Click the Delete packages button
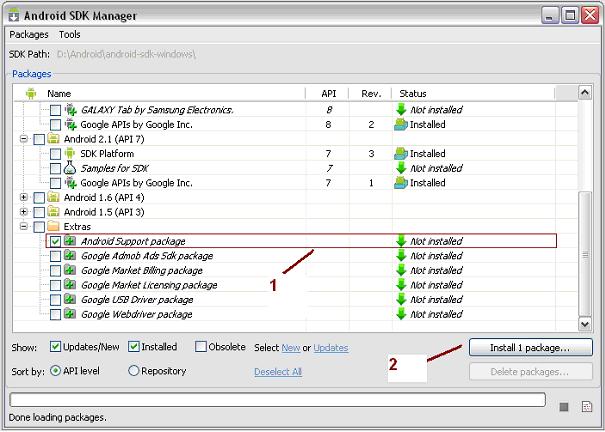 531,372
